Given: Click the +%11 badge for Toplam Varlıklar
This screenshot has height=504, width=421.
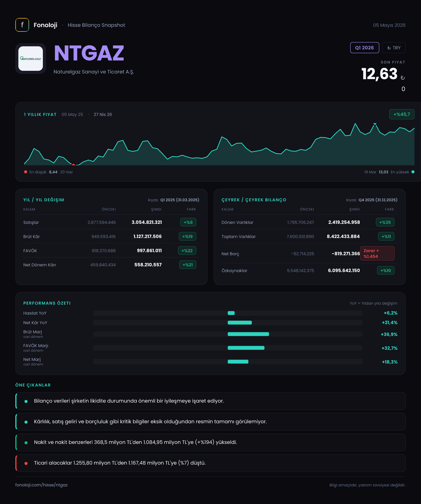Looking at the screenshot, I should [386, 236].
